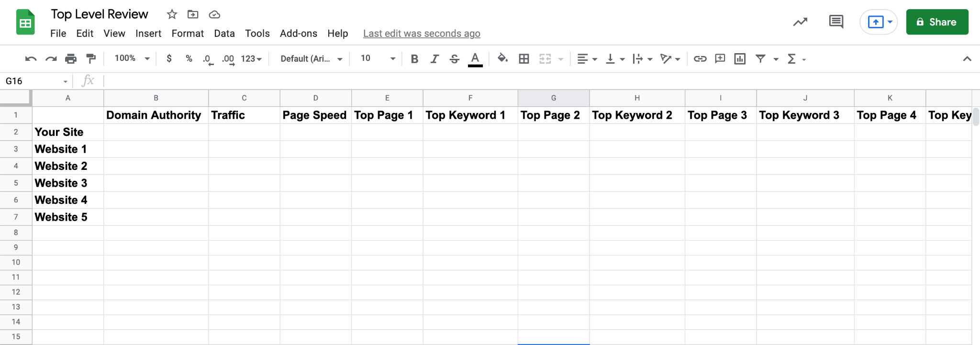
Task: Open the Tools menu
Action: 257,33
